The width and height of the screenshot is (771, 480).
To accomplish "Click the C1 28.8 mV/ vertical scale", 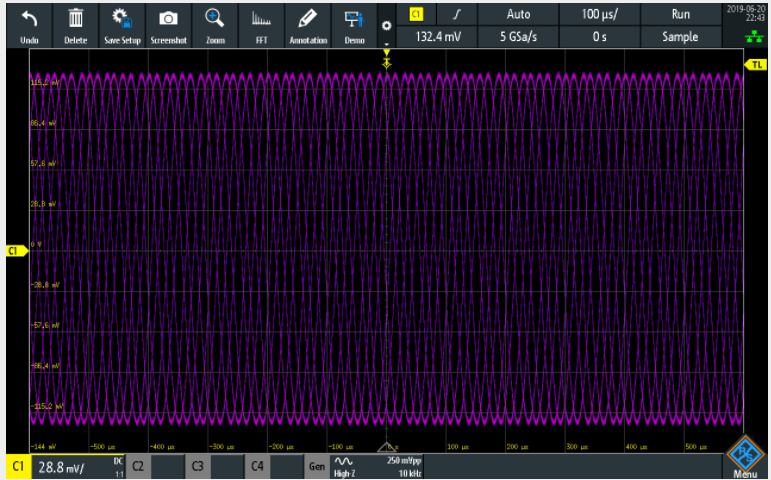I will point(60,466).
